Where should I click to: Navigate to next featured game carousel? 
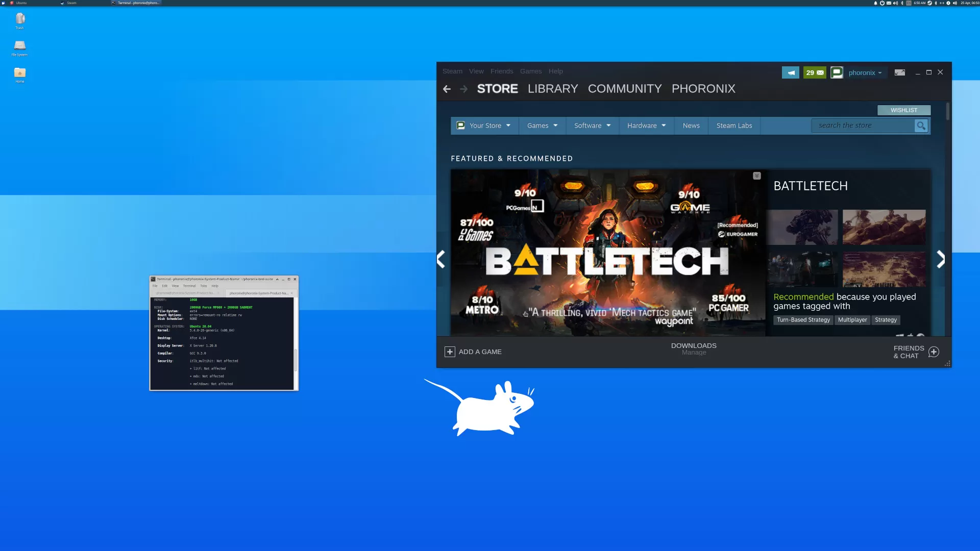tap(940, 258)
